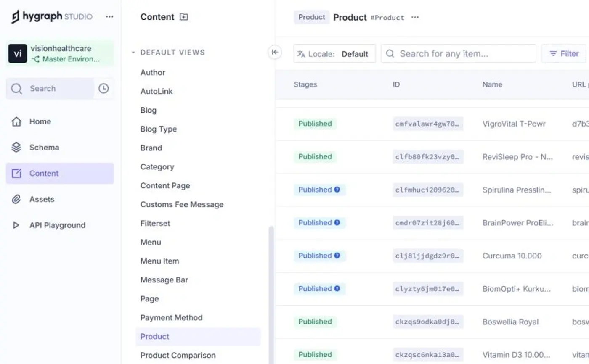
Task: Click the Filter button
Action: pyautogui.click(x=564, y=54)
